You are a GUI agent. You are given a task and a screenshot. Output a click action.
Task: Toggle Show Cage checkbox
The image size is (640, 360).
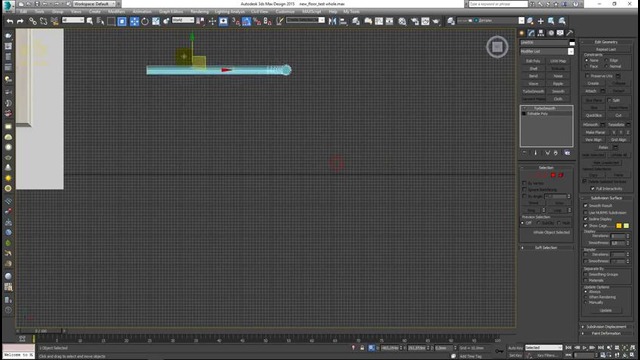[x=586, y=226]
